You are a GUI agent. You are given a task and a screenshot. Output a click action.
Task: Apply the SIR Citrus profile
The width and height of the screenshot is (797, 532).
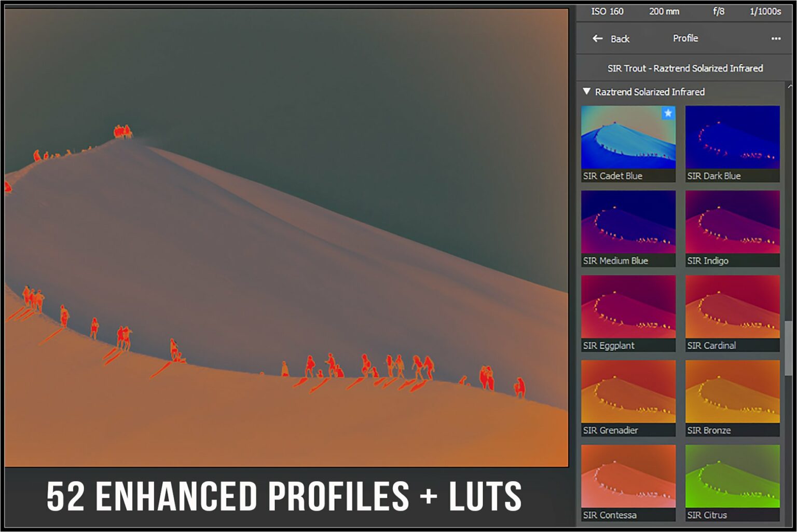pyautogui.click(x=732, y=478)
